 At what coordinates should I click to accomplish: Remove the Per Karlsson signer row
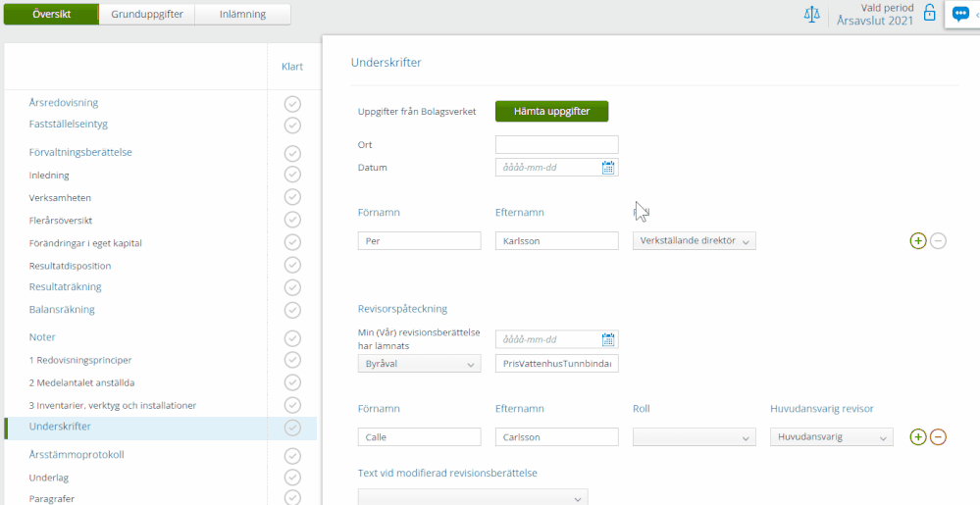(938, 241)
